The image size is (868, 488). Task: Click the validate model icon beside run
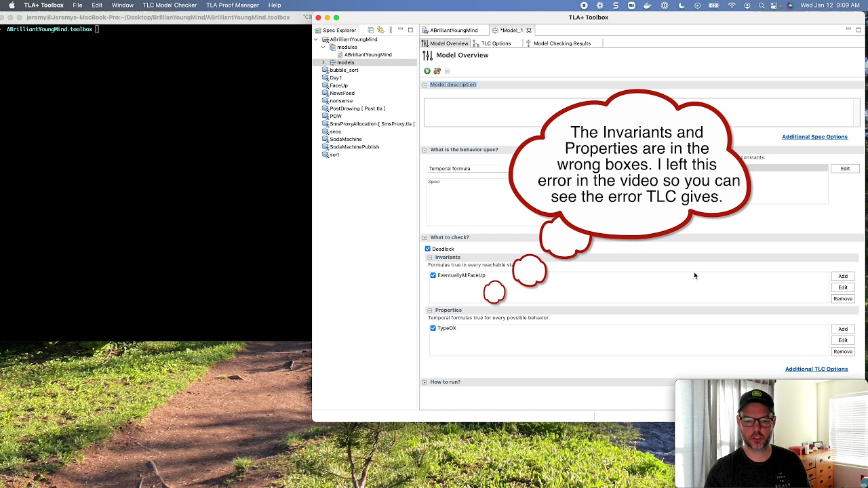click(437, 70)
